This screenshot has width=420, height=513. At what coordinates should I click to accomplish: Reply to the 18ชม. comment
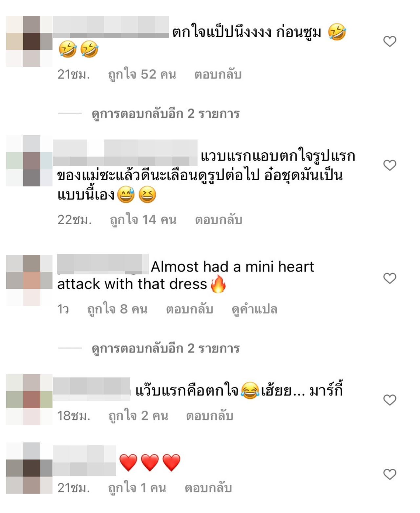point(210,416)
